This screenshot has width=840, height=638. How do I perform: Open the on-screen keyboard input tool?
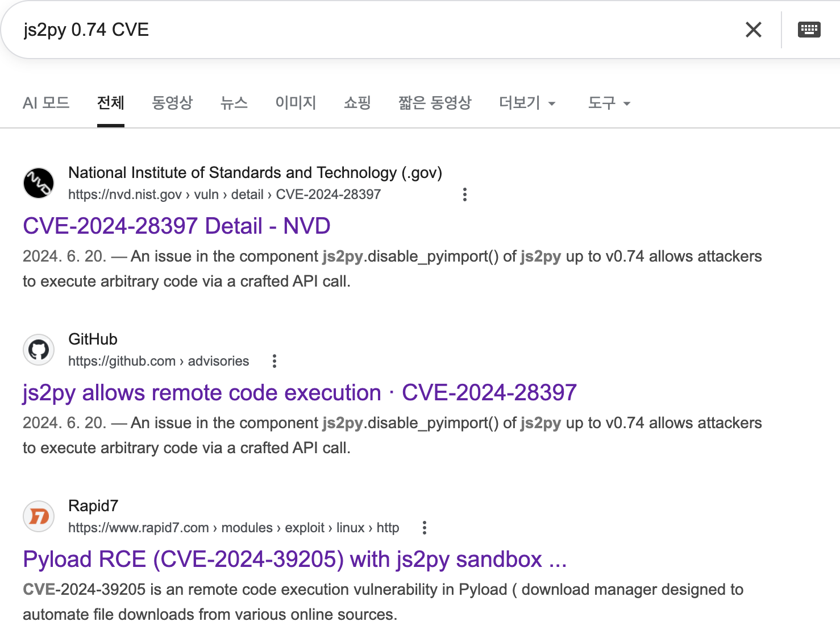809,30
